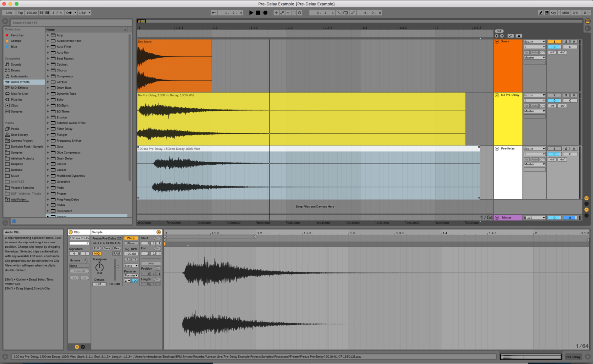Open the Ext. In input dropdown on the Snare track

[x=535, y=42]
